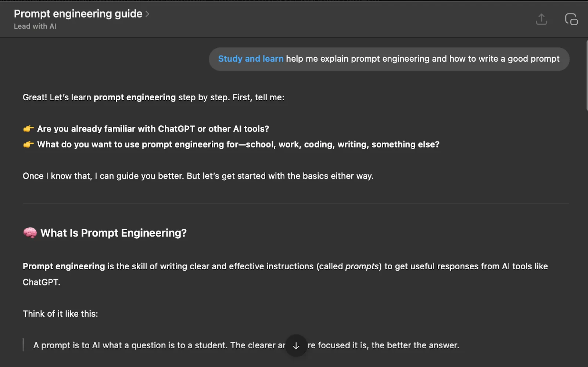The height and width of the screenshot is (367, 588).
Task: Select the blue Study and learn tag
Action: 251,59
